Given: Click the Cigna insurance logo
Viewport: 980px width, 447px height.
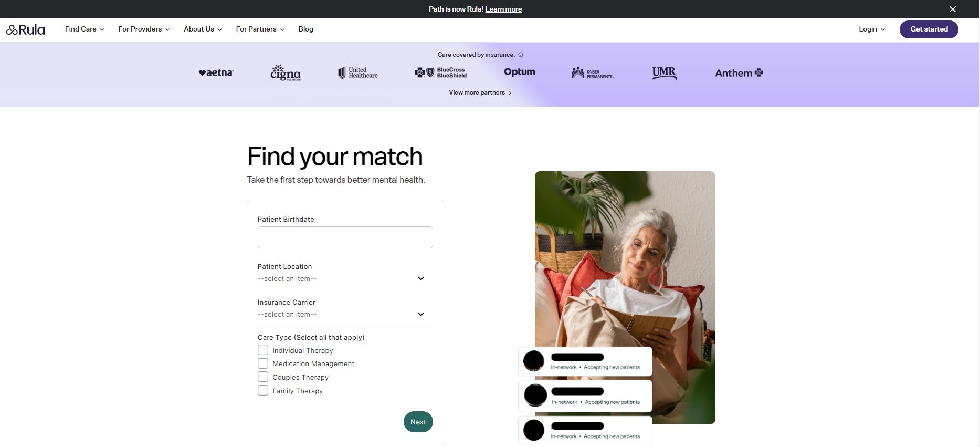Looking at the screenshot, I should [286, 72].
